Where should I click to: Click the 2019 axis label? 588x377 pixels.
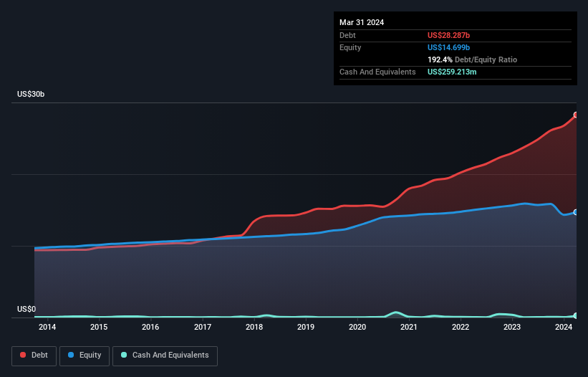click(x=306, y=327)
